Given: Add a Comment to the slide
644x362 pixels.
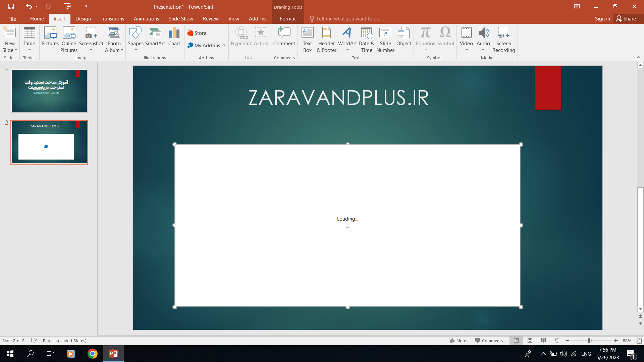Looking at the screenshot, I should [284, 36].
